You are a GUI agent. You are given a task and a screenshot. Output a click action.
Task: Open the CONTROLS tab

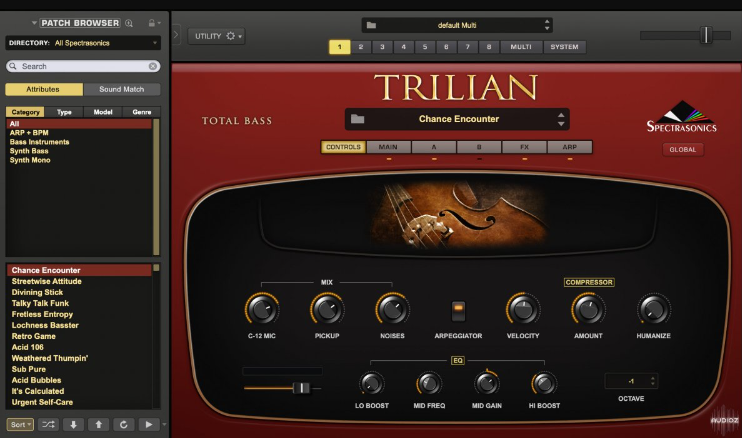343,147
